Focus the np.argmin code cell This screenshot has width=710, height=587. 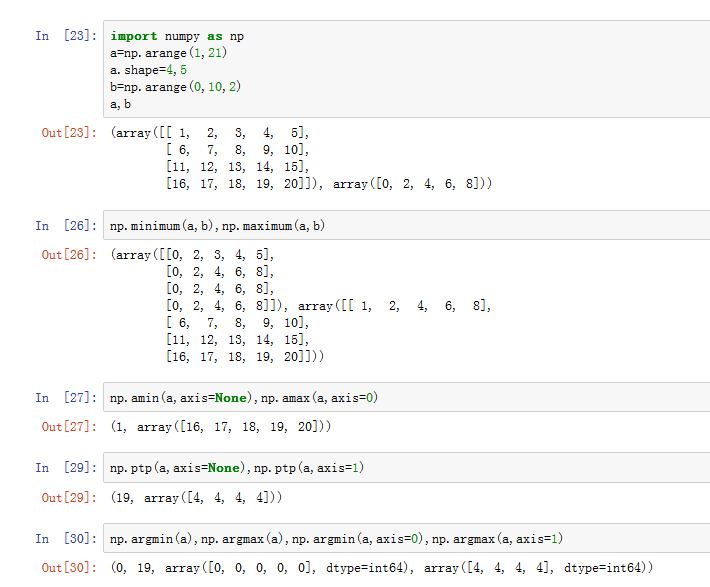(400, 539)
